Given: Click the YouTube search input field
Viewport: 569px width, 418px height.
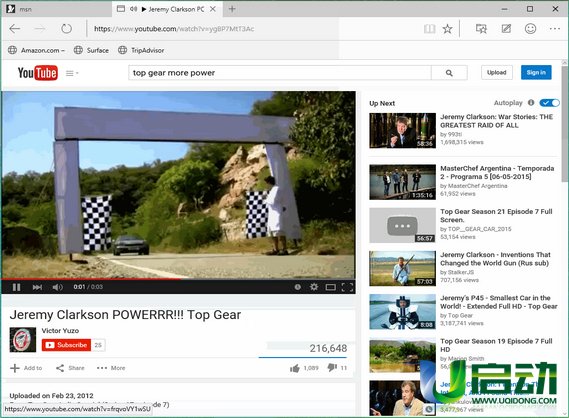Looking at the screenshot, I should [280, 73].
